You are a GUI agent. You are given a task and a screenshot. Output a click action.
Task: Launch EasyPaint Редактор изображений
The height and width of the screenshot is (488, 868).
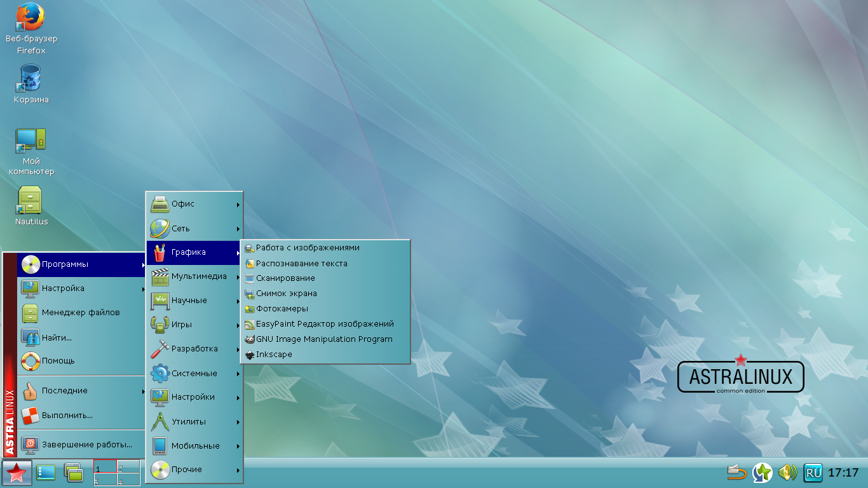tap(325, 324)
